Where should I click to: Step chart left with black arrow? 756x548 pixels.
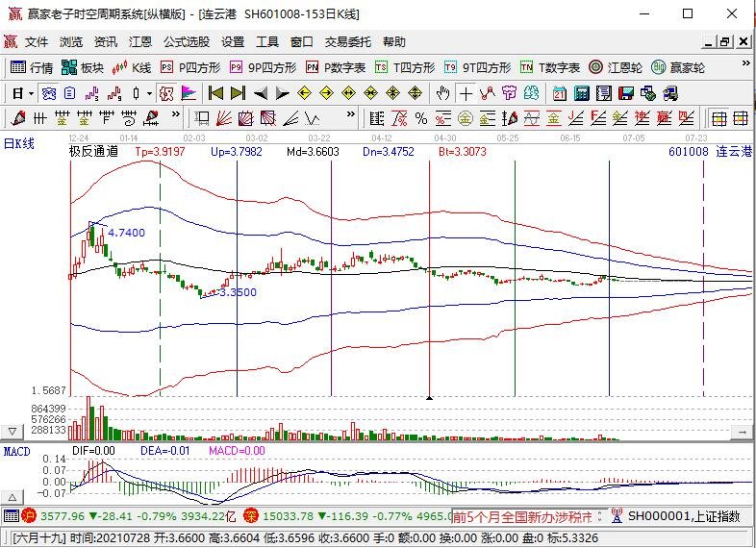(261, 93)
